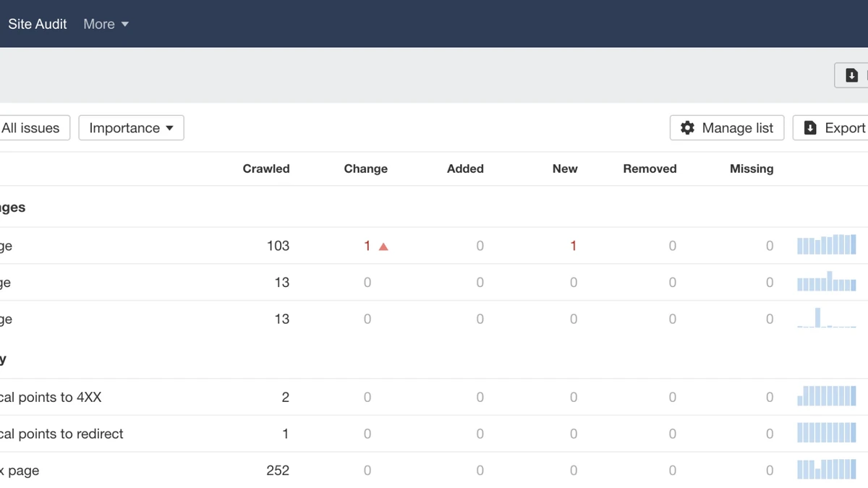Click the All issues filter button
This screenshot has width=868, height=488.
tap(34, 128)
